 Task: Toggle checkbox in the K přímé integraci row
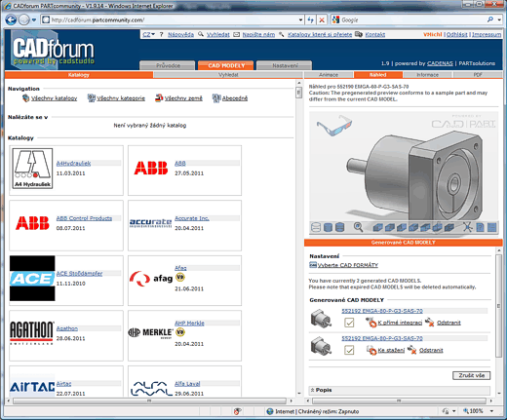(x=349, y=323)
